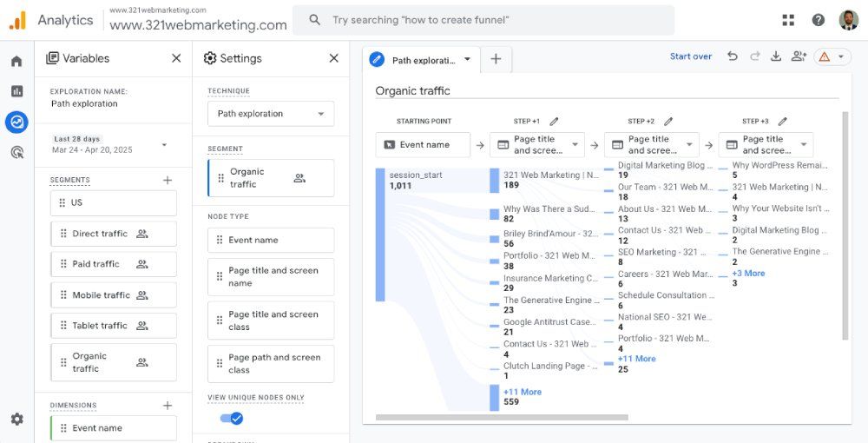This screenshot has height=443, width=868.
Task: Undo the last exploration change
Action: point(733,56)
